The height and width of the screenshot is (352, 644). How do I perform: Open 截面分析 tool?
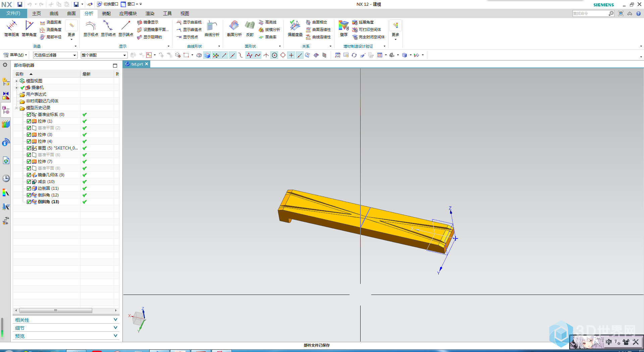(x=234, y=28)
